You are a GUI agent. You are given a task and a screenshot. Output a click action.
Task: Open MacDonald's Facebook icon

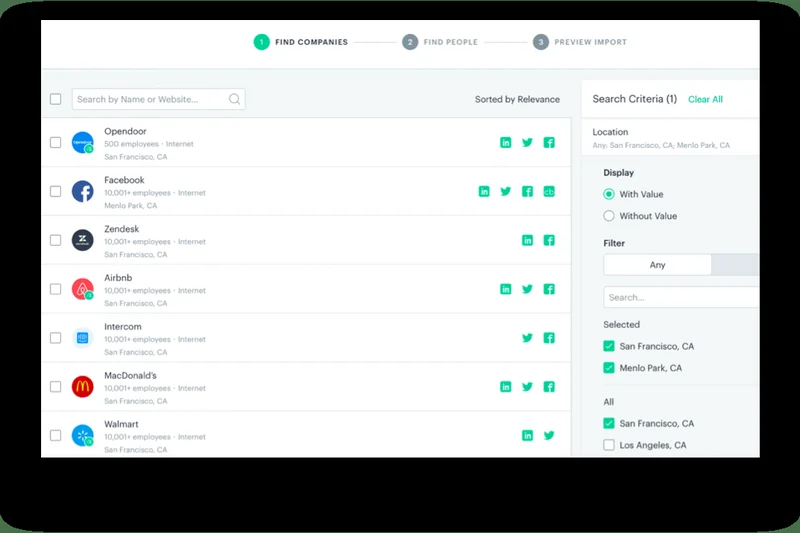pos(549,387)
